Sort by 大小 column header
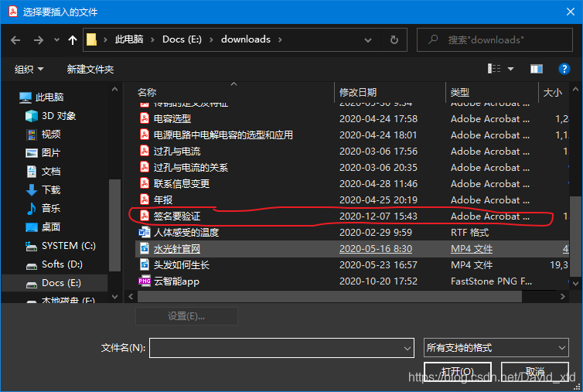Screen dimensions: 583x392 [x=553, y=92]
